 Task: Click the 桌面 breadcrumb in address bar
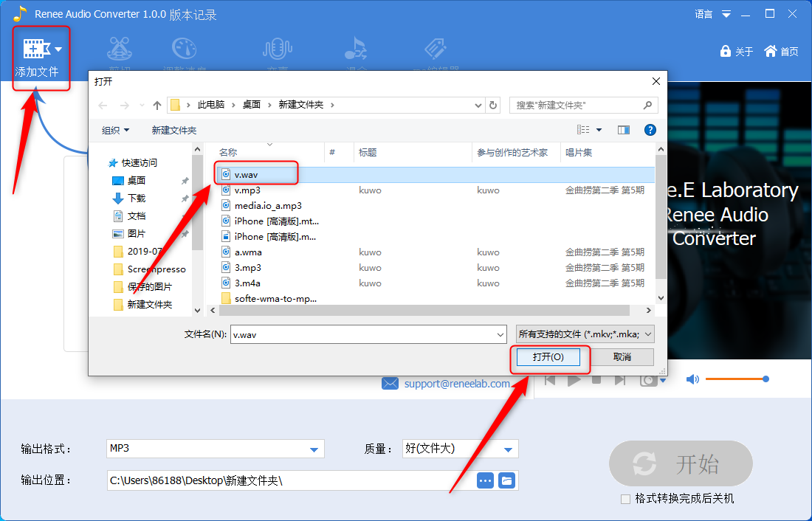(252, 105)
